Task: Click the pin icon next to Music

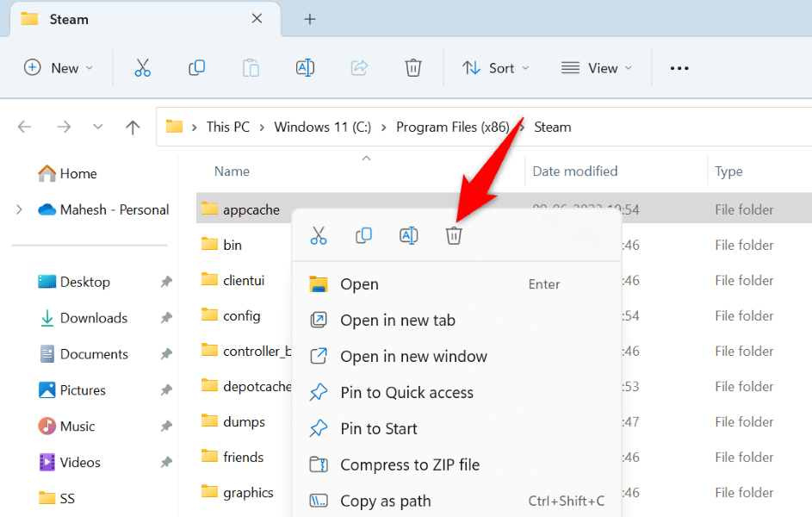Action: 166,427
